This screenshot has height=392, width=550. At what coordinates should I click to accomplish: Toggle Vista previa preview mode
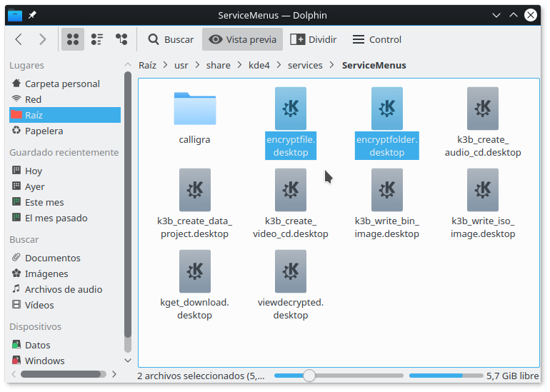(242, 39)
